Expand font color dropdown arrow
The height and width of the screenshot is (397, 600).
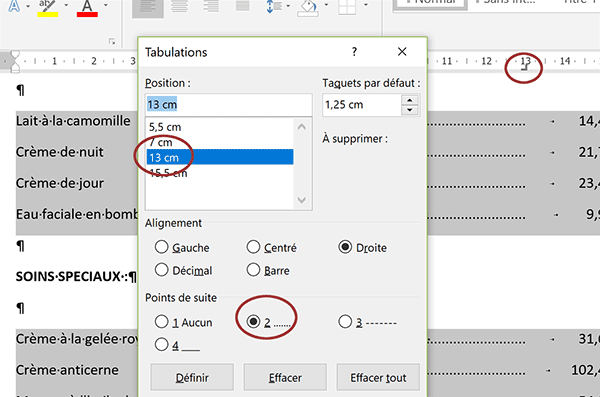tap(106, 5)
